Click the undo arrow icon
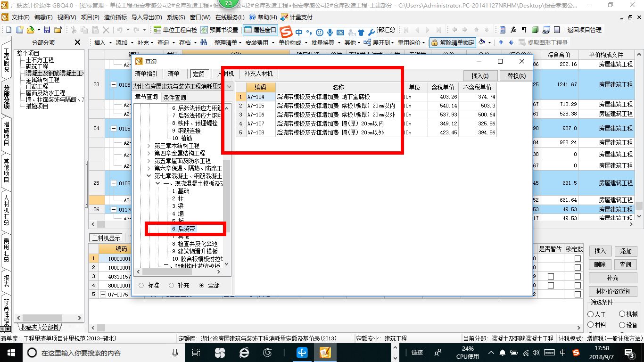This screenshot has width=644, height=362. click(120, 30)
